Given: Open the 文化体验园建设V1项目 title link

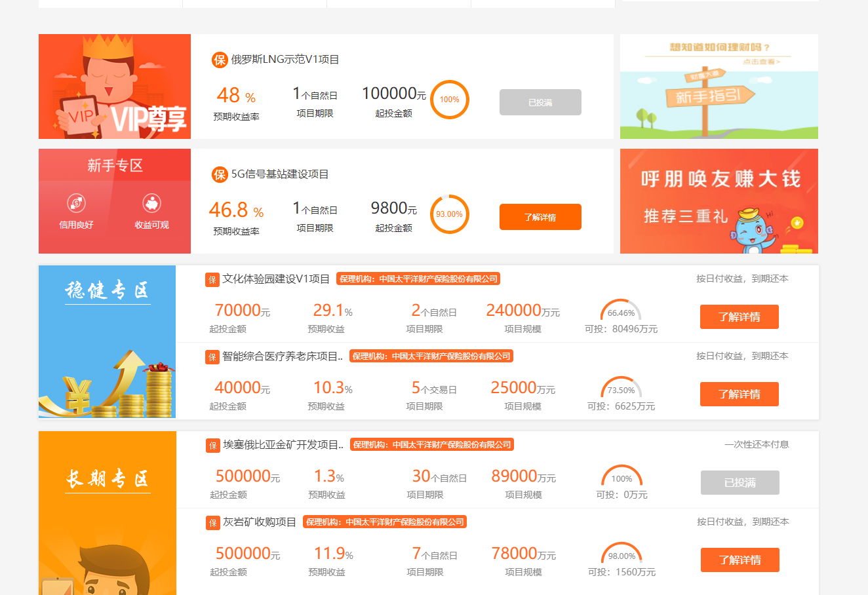Looking at the screenshot, I should (276, 279).
